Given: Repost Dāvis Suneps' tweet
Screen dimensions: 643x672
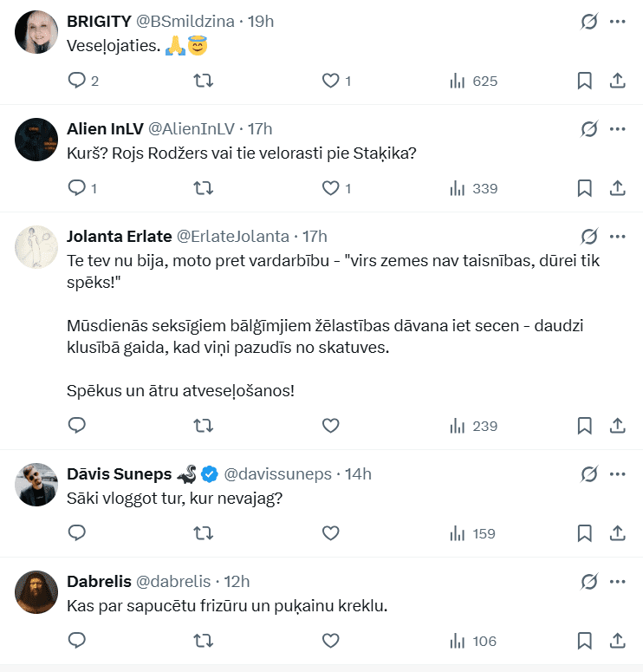Looking at the screenshot, I should 203,533.
